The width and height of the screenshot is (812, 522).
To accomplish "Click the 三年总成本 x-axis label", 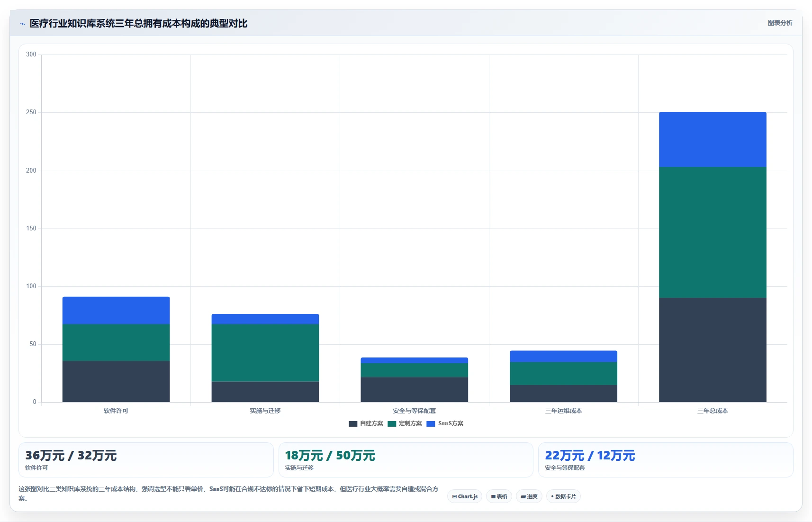I will pyautogui.click(x=713, y=411).
